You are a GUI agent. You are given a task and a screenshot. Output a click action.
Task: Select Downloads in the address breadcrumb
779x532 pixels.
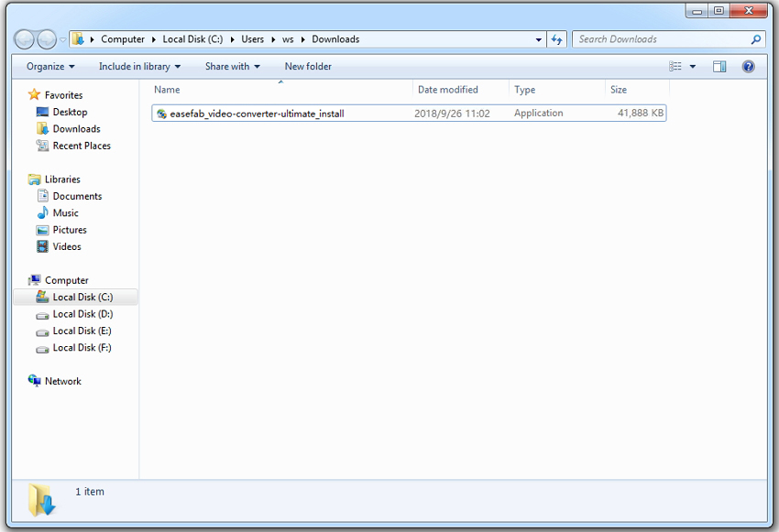(335, 39)
